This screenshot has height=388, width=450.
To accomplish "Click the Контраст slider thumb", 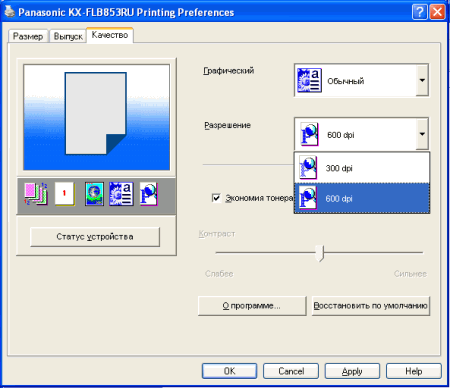I will click(x=320, y=253).
